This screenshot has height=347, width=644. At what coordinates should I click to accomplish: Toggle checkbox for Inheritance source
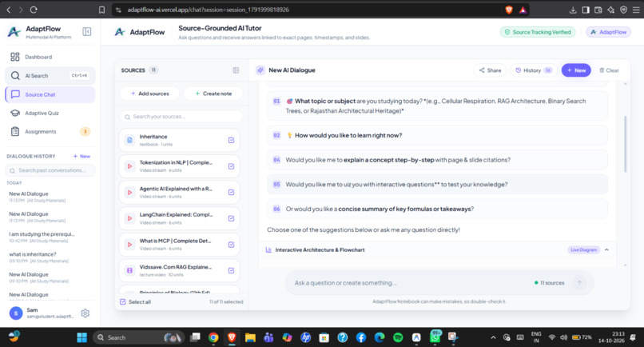click(231, 140)
